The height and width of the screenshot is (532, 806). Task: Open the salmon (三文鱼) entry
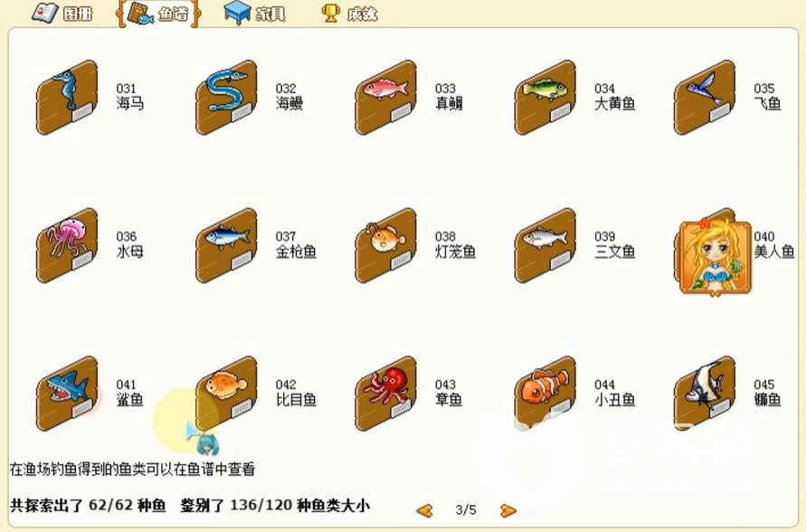point(545,246)
